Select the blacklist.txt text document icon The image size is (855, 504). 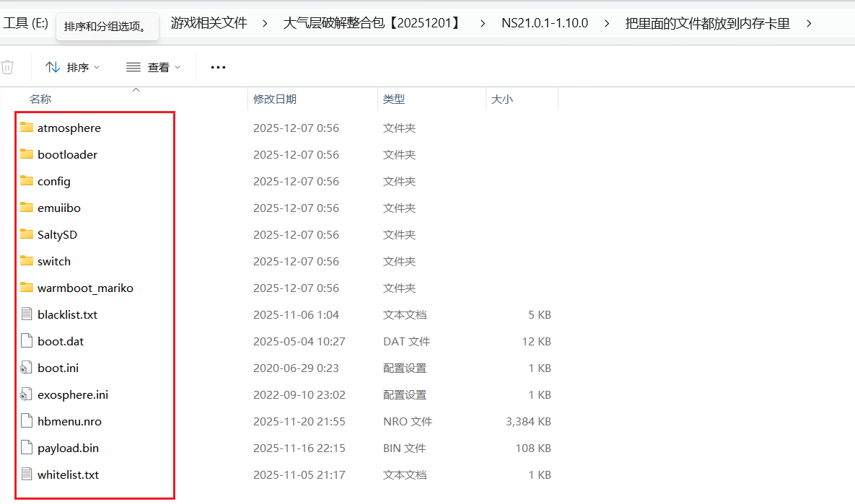(27, 314)
